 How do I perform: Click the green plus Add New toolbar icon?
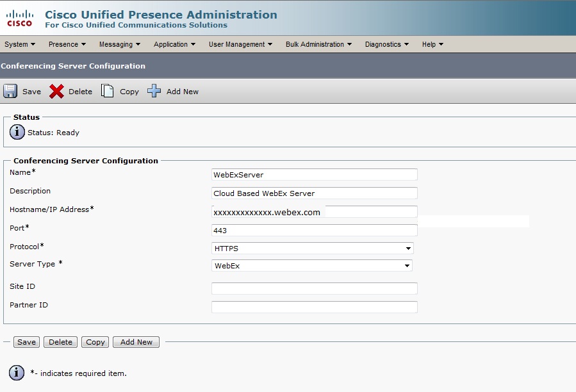154,91
